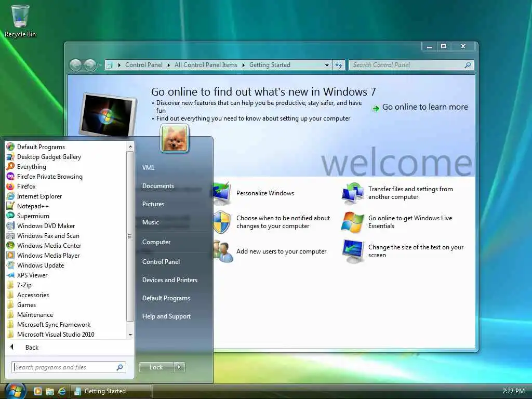The height and width of the screenshot is (399, 532).
Task: Open Windows Explorer taskbar icon
Action: (x=50, y=391)
